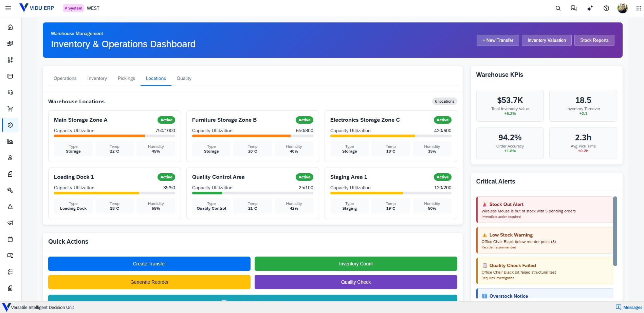Open the calendar sidebar icon
Screen dimensions: 644x313
[10, 239]
